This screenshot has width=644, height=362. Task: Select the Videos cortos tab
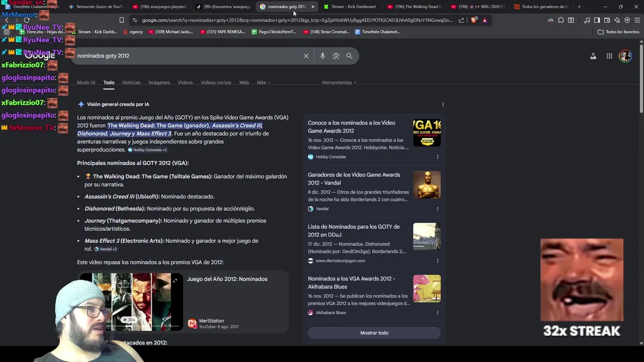[216, 82]
